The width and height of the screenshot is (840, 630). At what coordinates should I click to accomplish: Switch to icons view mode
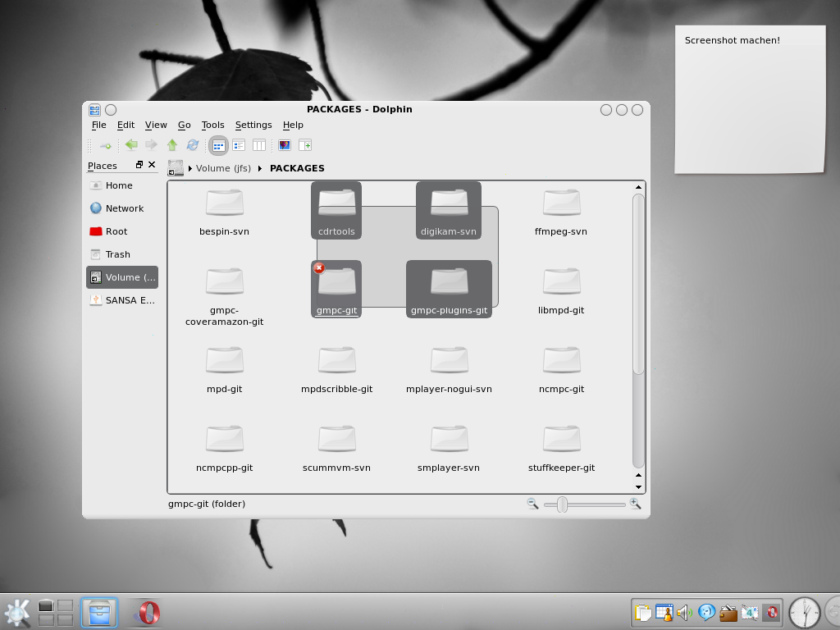click(x=218, y=145)
